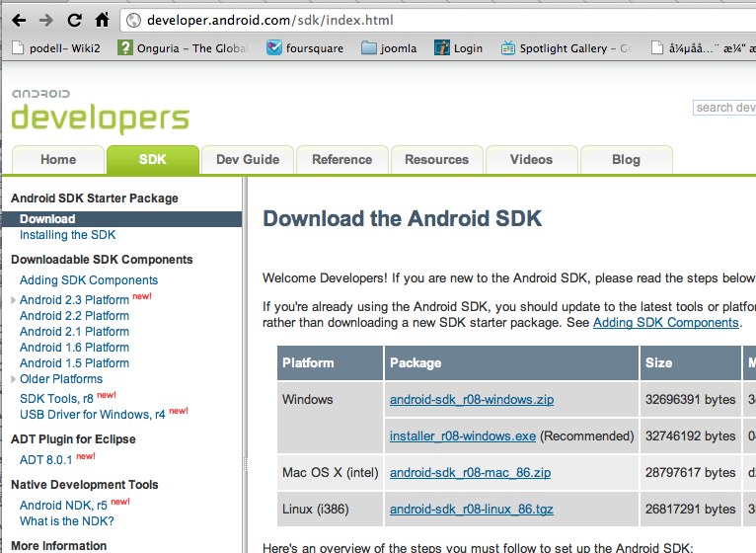The width and height of the screenshot is (756, 553).
Task: Open the joomla bookmarks folder
Action: click(x=389, y=48)
